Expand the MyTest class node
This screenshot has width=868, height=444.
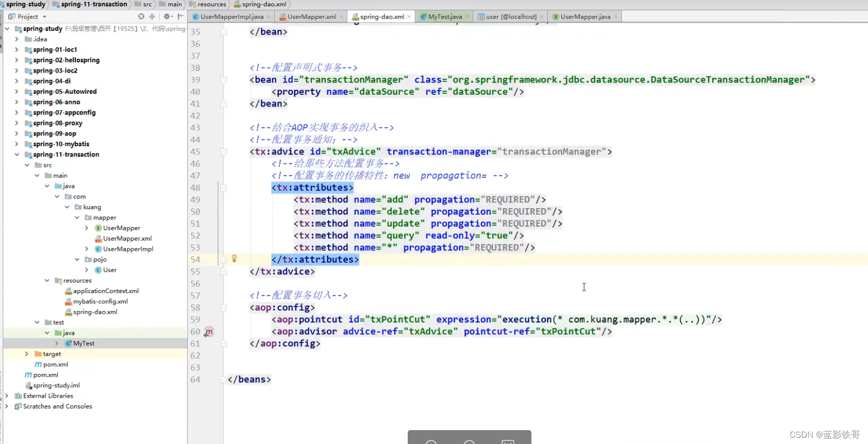click(x=57, y=344)
